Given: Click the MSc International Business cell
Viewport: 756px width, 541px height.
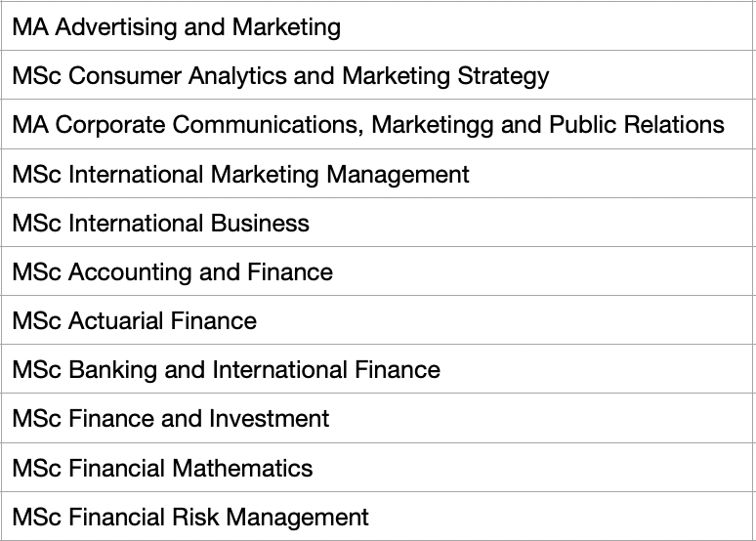Looking at the screenshot, I should [161, 224].
